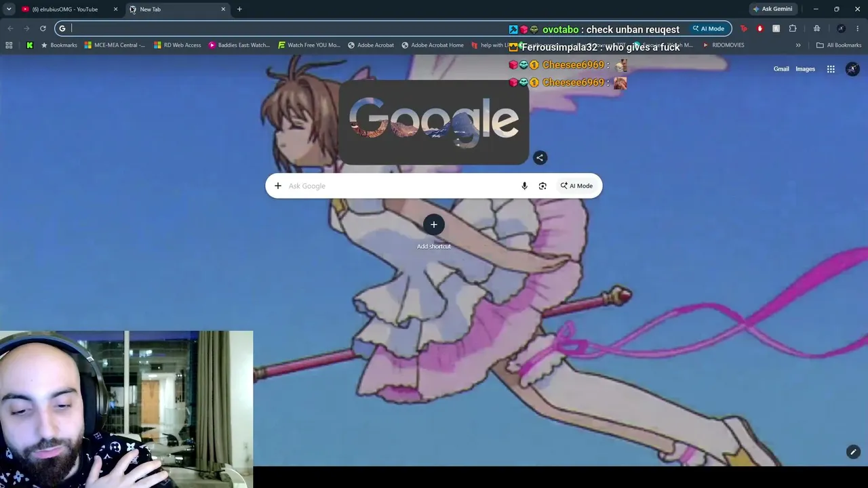The height and width of the screenshot is (488, 868).
Task: Search by image with Google Lens
Action: click(542, 186)
